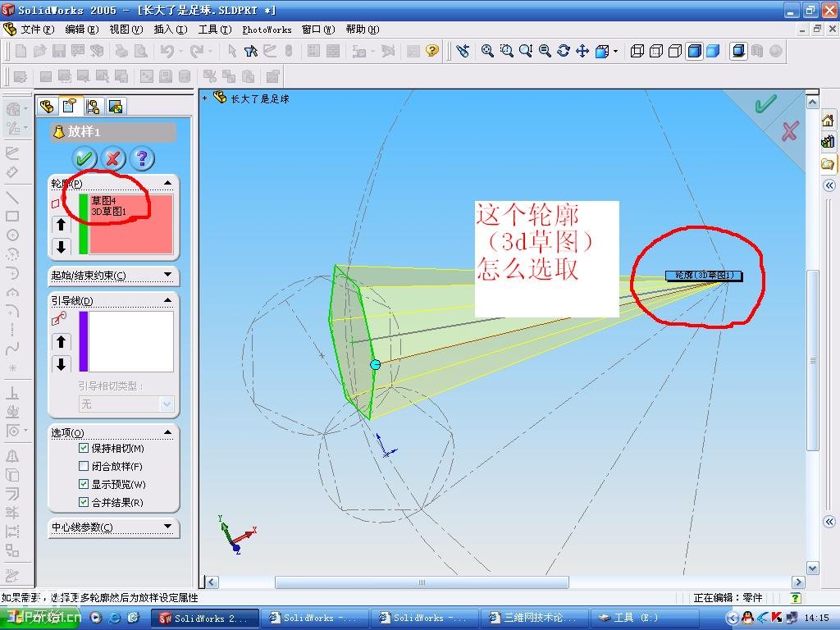Click the 轮廓(3D草图1) callout label in viewport
Viewport: 840px width, 630px height.
[x=704, y=276]
